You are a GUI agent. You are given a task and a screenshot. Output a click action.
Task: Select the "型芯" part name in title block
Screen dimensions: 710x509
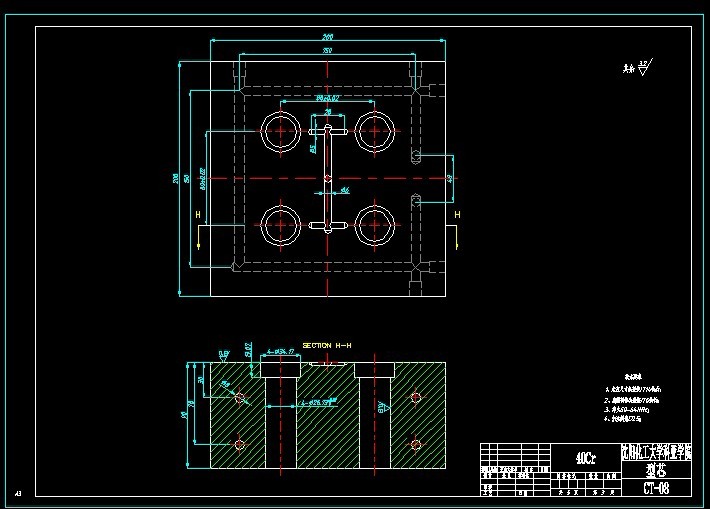coord(656,471)
